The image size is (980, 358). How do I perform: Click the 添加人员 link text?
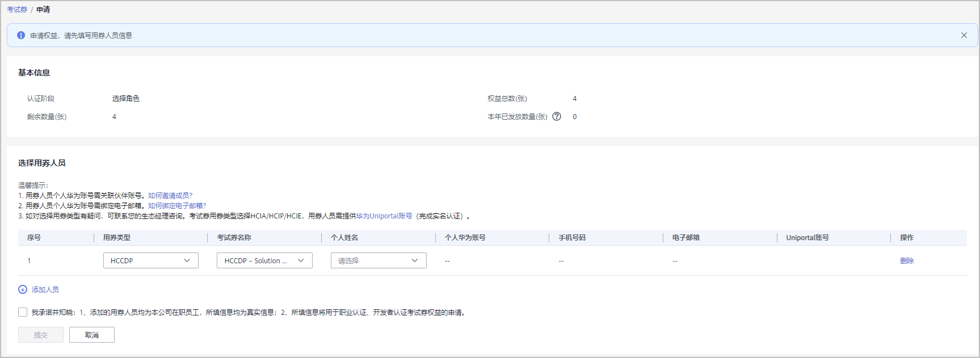45,289
